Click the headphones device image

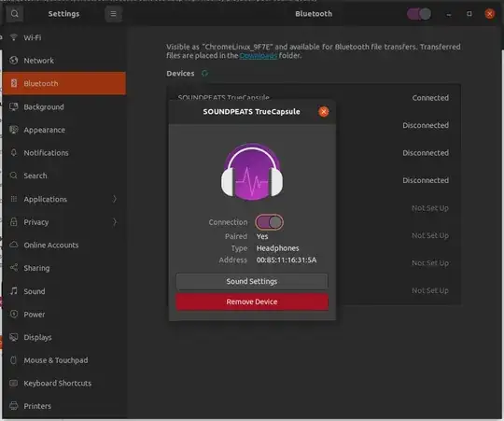pyautogui.click(x=252, y=172)
